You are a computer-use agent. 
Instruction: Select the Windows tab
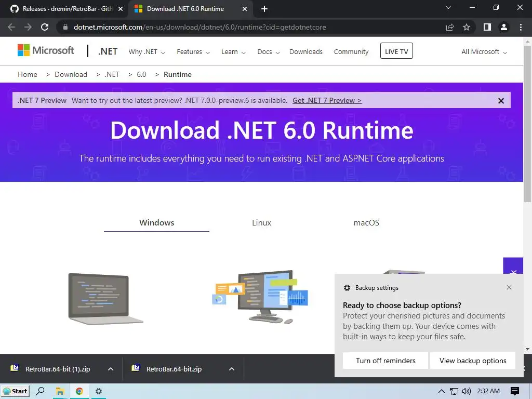tap(156, 223)
